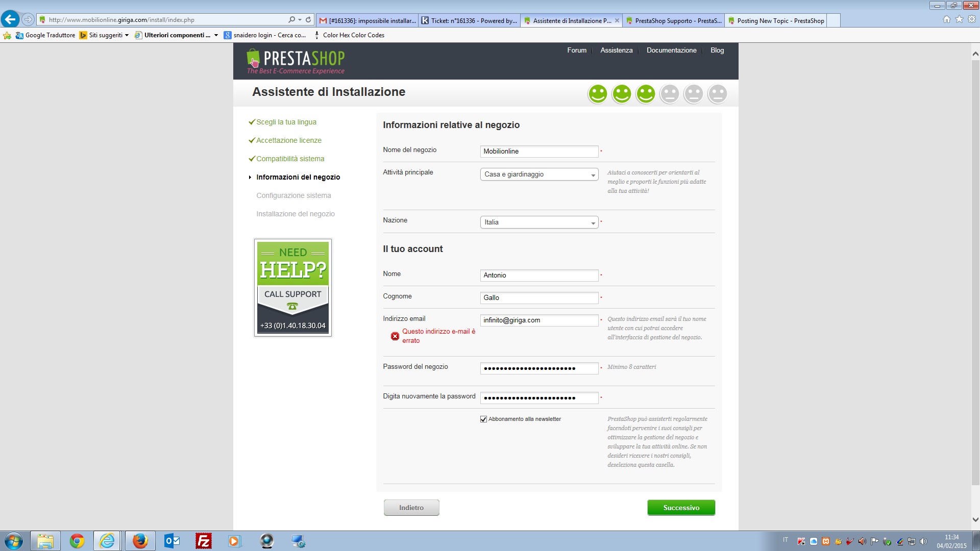
Task: Click the first green smiley step icon
Action: coord(598,94)
